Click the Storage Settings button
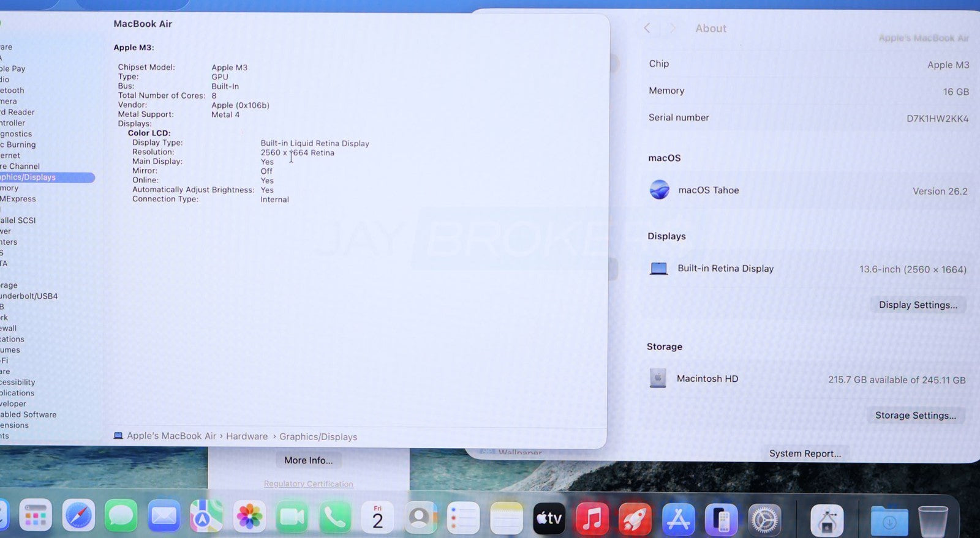Screen dimensions: 980x538 915,415
